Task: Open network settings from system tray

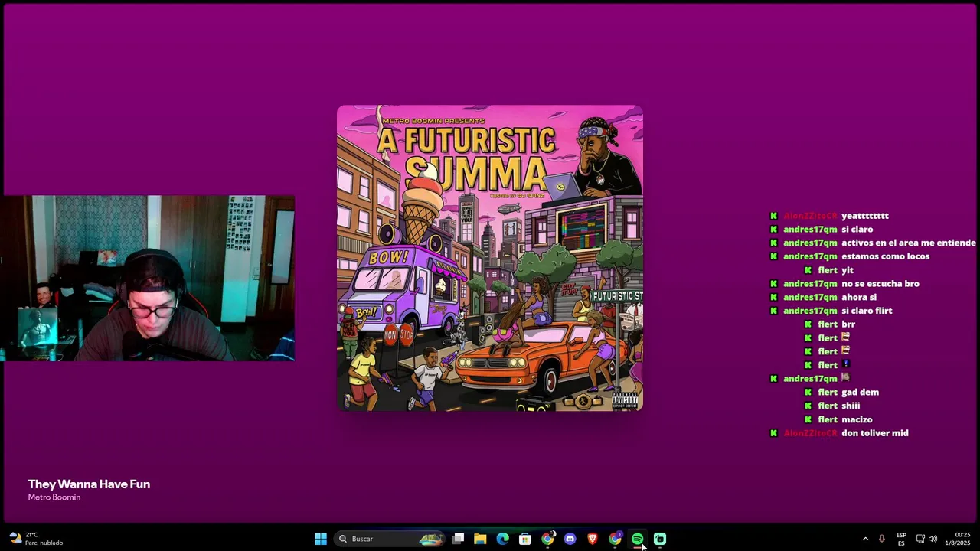Action: [920, 539]
